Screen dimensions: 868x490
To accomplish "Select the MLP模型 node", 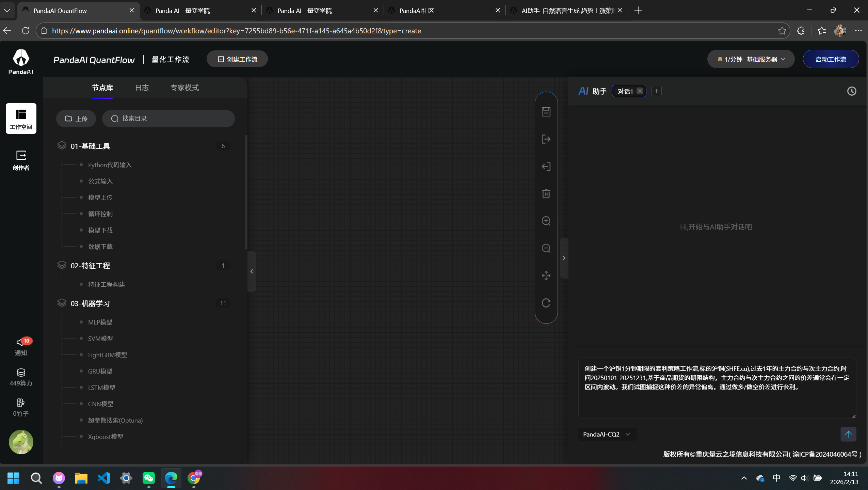I will click(100, 322).
